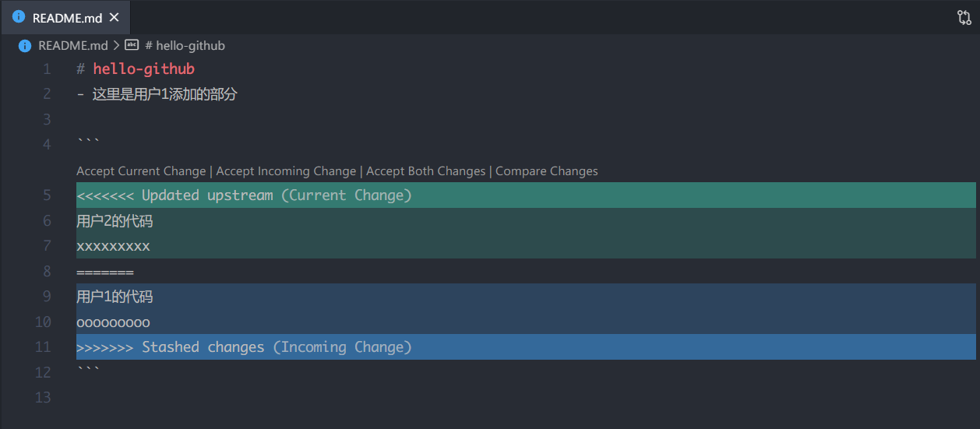
Task: Click the symbol icon before hello-github breadcrumb
Action: [132, 46]
